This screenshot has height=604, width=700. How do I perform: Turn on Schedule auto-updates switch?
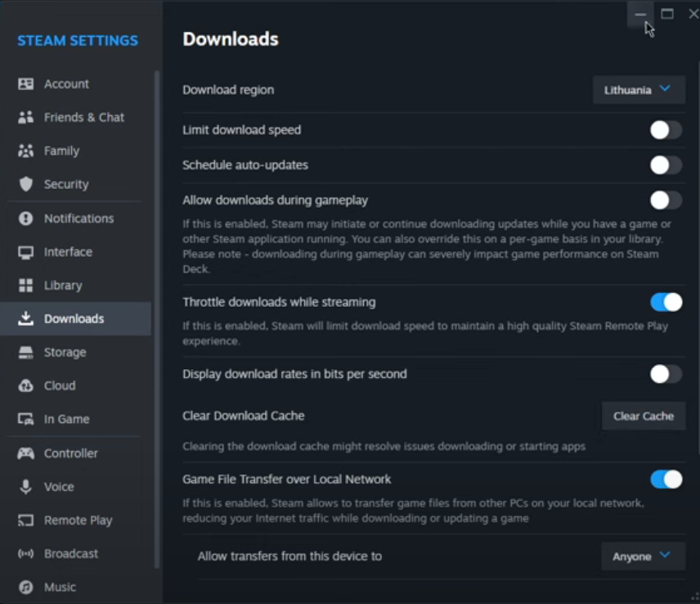coord(666,165)
